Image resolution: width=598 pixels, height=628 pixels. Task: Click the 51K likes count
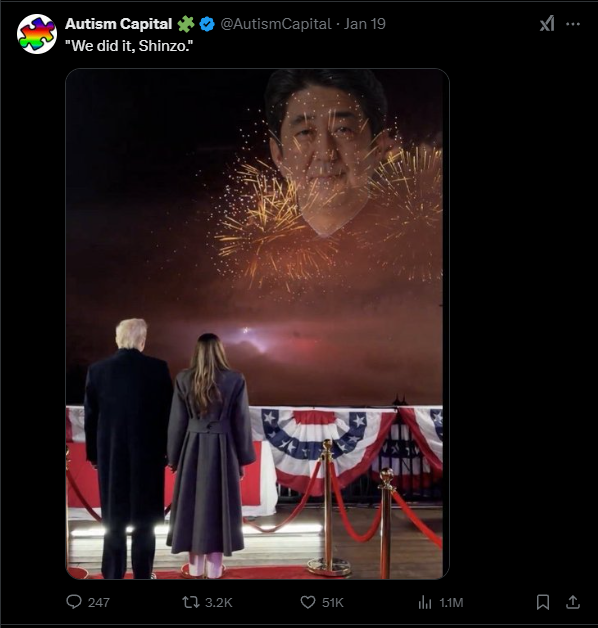(332, 602)
